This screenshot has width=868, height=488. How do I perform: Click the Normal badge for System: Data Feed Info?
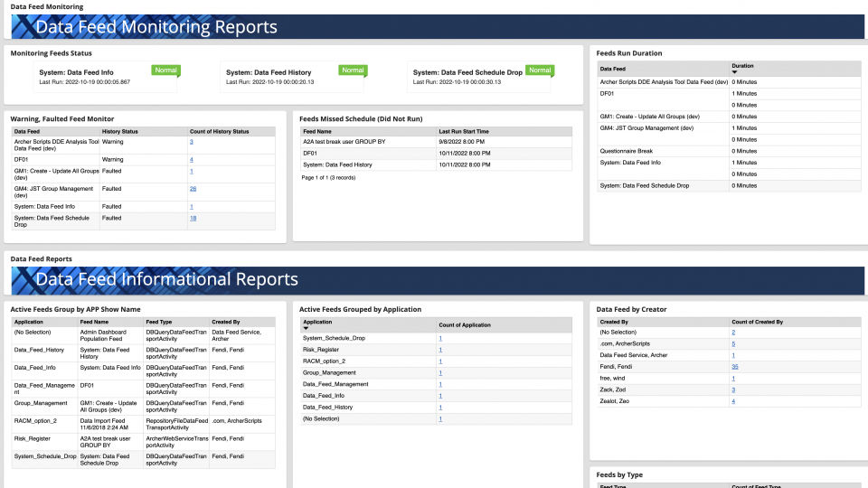pyautogui.click(x=165, y=70)
